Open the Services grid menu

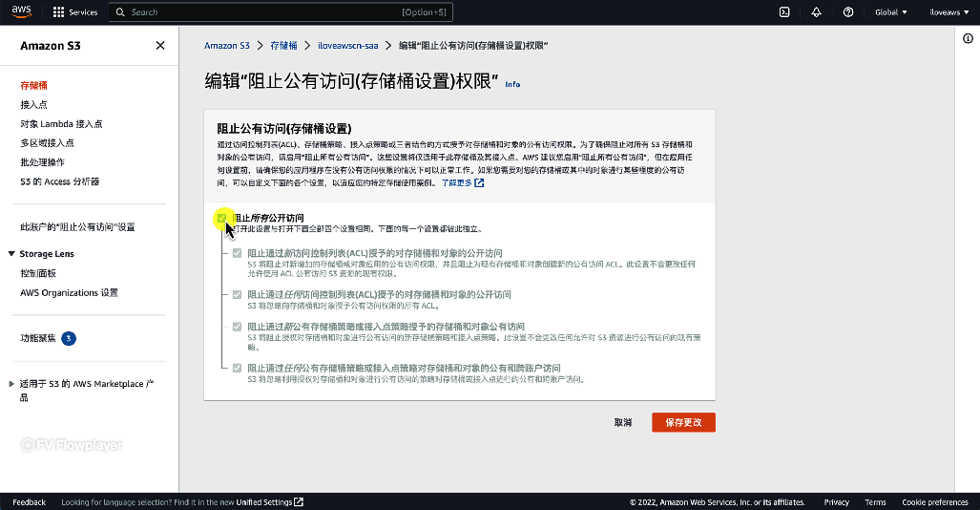[x=75, y=11]
